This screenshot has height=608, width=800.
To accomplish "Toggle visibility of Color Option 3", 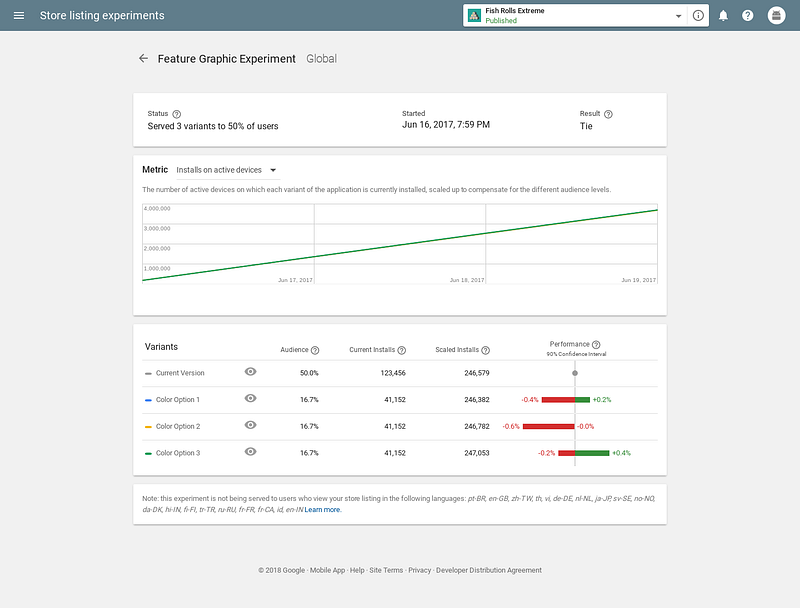I will (x=250, y=451).
